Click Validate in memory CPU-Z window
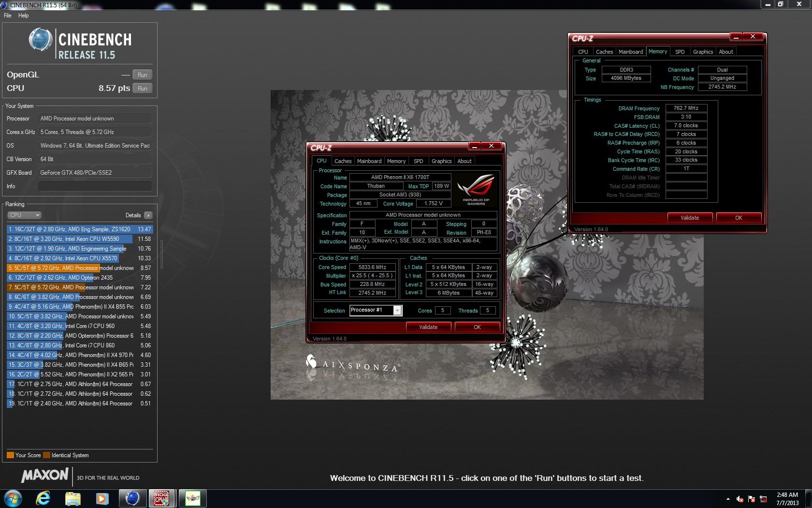This screenshot has height=508, width=812. (690, 218)
